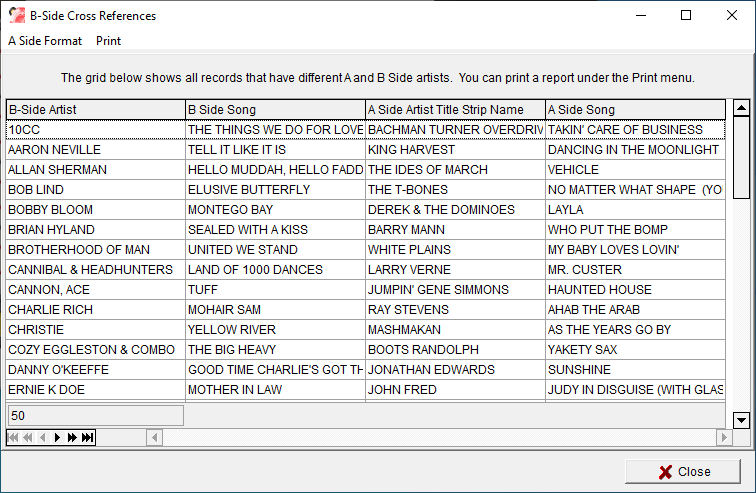The height and width of the screenshot is (493, 756).
Task: Click the LAND OF 1000 DANCES cell
Action: click(275, 270)
